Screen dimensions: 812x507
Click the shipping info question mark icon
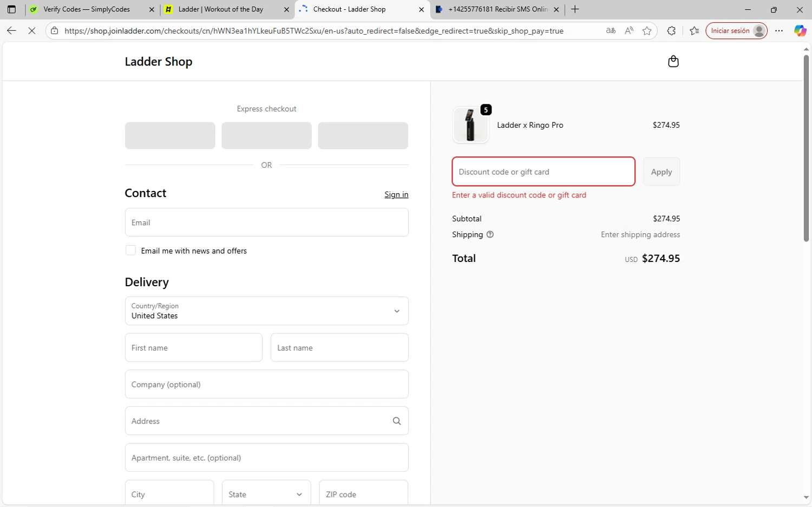tap(490, 235)
